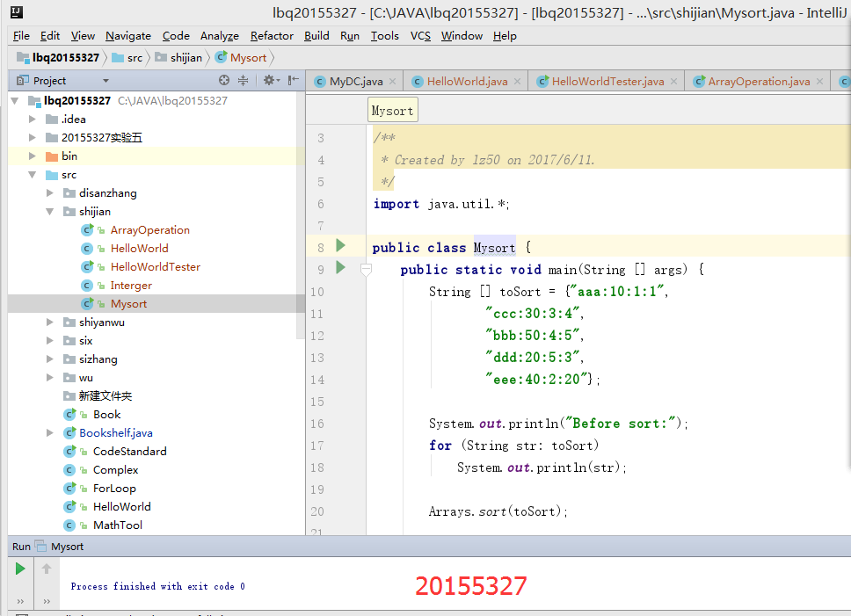
Task: Expand the .idea folder
Action: click(32, 120)
